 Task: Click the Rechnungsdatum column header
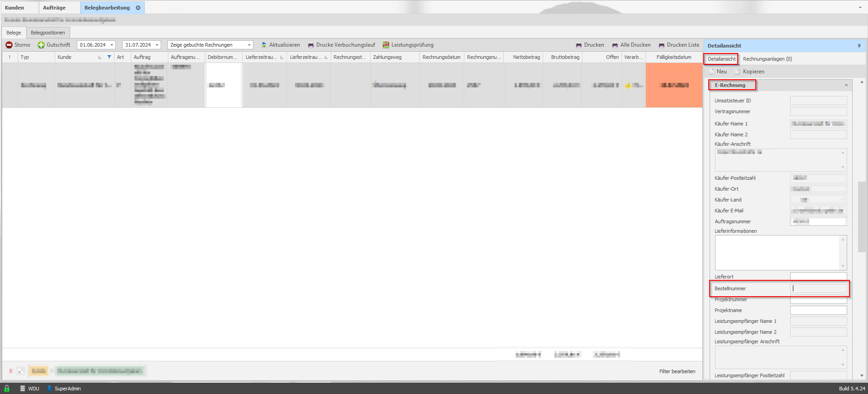442,57
